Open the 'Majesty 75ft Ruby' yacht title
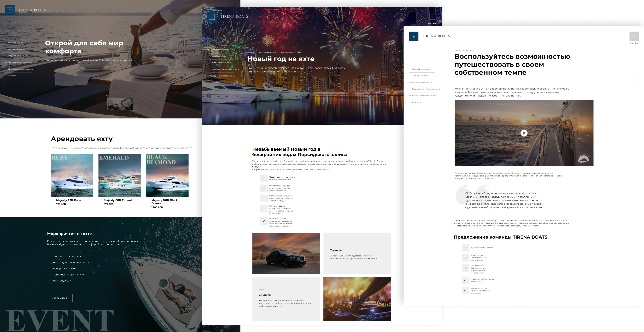Viewport: 644px width, 332px height. pyautogui.click(x=68, y=200)
